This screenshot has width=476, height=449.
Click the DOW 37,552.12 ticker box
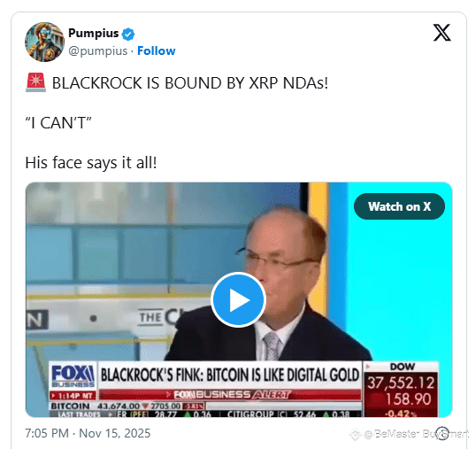[402, 390]
